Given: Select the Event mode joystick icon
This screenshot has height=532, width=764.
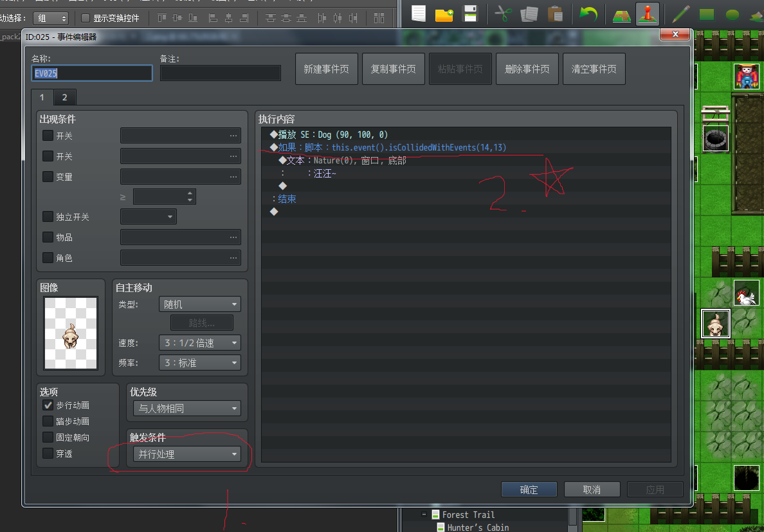Looking at the screenshot, I should click(x=648, y=14).
